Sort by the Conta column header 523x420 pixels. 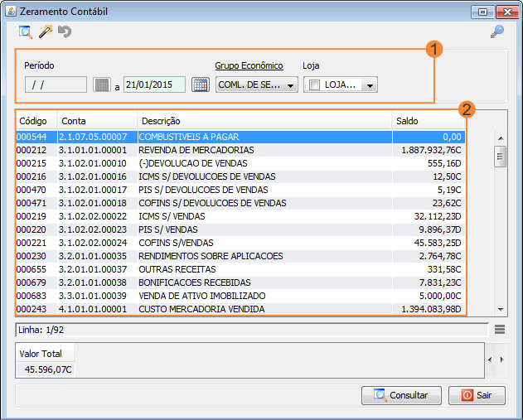pos(98,121)
